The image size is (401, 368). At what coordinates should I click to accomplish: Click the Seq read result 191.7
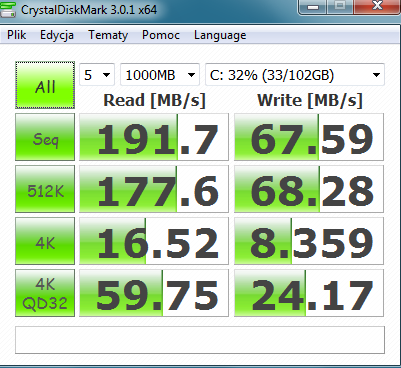tap(154, 137)
